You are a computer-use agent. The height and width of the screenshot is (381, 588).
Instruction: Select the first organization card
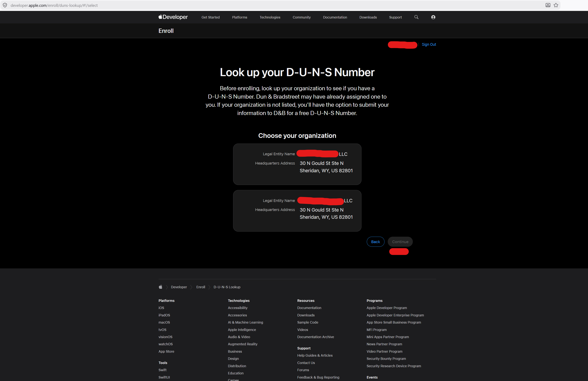(x=297, y=164)
